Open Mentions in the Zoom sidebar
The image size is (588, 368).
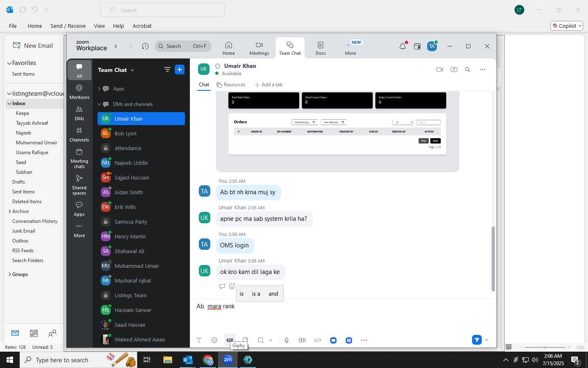click(79, 92)
